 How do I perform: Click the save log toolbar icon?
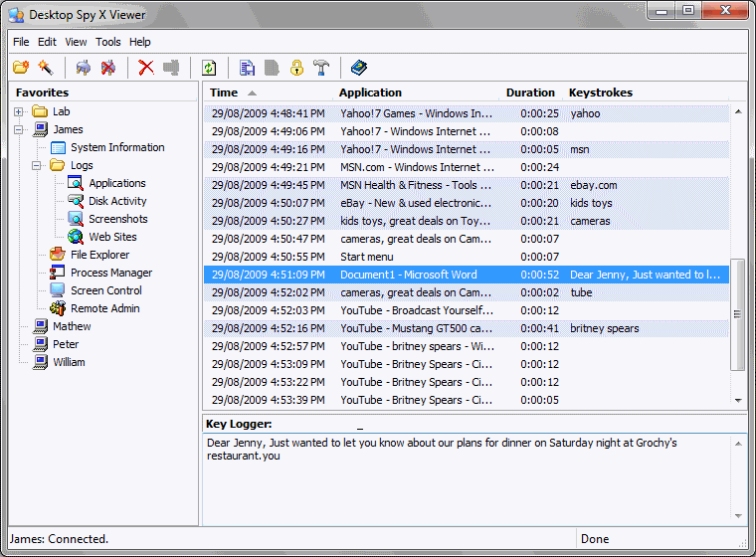click(247, 68)
